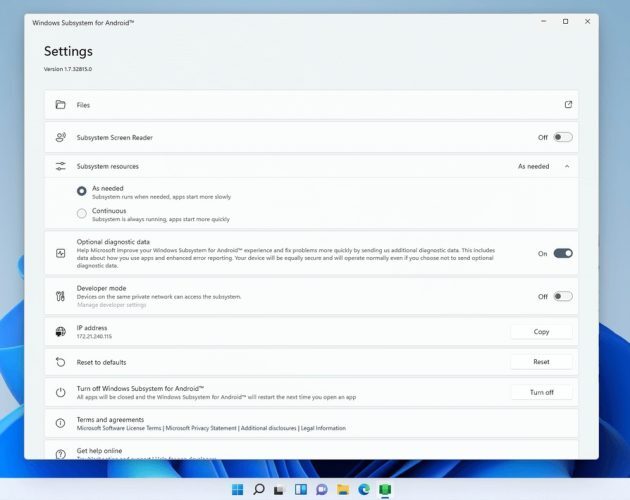
Task: Click Windows Subsystem for Android taskbar icon
Action: click(385, 490)
